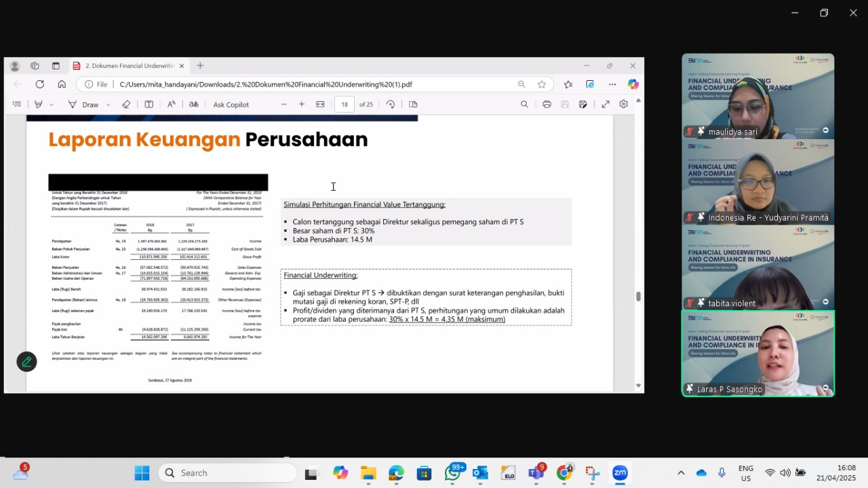Toggle Page view layout button
This screenshot has width=868, height=488.
(413, 105)
